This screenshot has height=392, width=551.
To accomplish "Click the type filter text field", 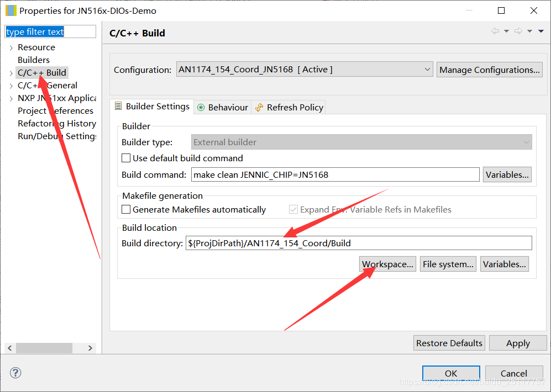I will point(50,31).
